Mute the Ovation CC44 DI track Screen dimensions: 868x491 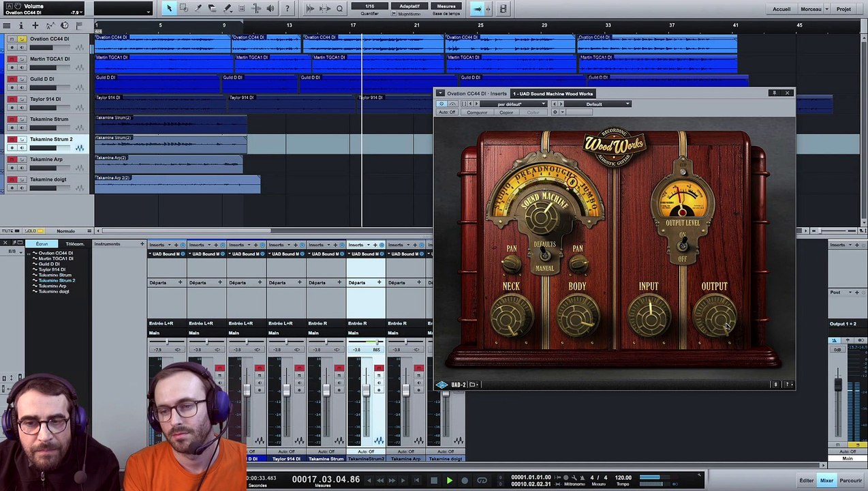[12, 39]
